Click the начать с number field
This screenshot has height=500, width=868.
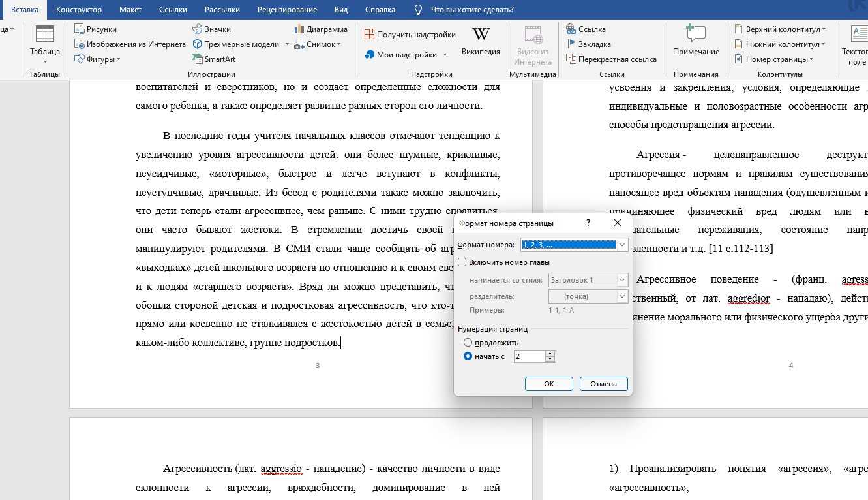529,356
